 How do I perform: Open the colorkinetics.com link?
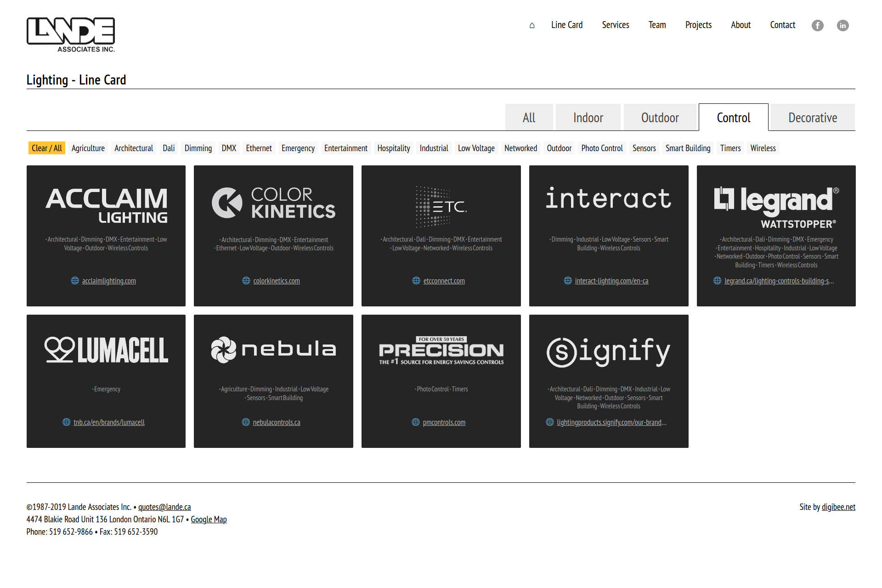277,281
